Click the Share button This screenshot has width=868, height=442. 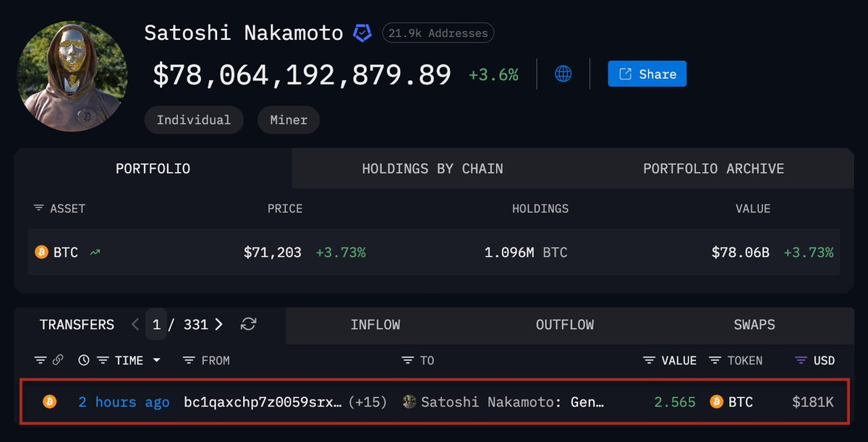coord(647,74)
